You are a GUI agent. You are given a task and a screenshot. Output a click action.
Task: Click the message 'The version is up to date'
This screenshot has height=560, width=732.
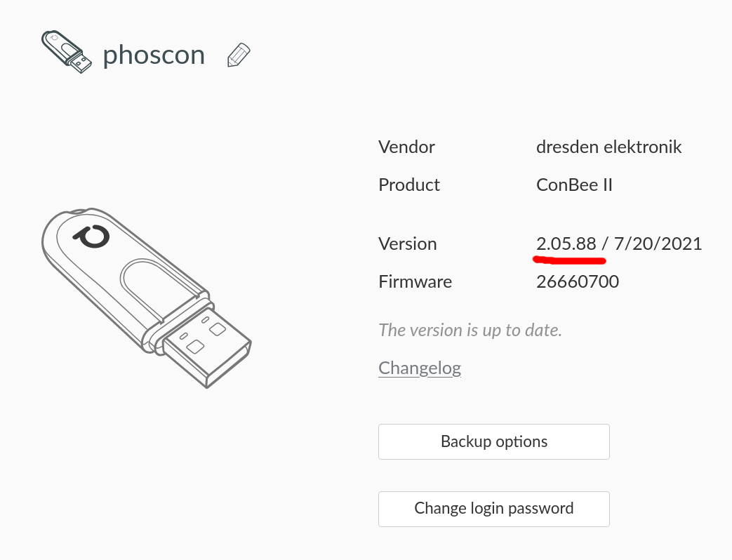pos(470,330)
